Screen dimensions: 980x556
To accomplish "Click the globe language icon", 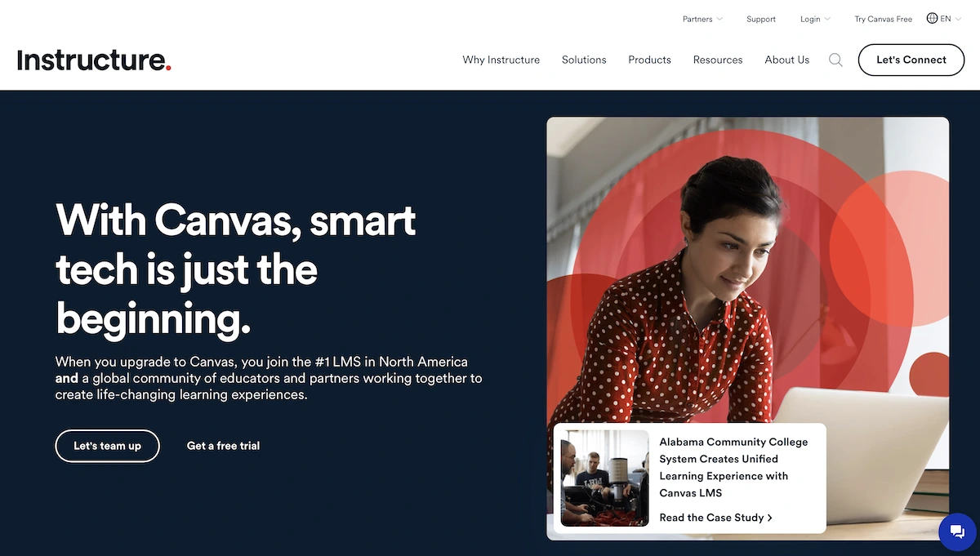I will click(932, 18).
